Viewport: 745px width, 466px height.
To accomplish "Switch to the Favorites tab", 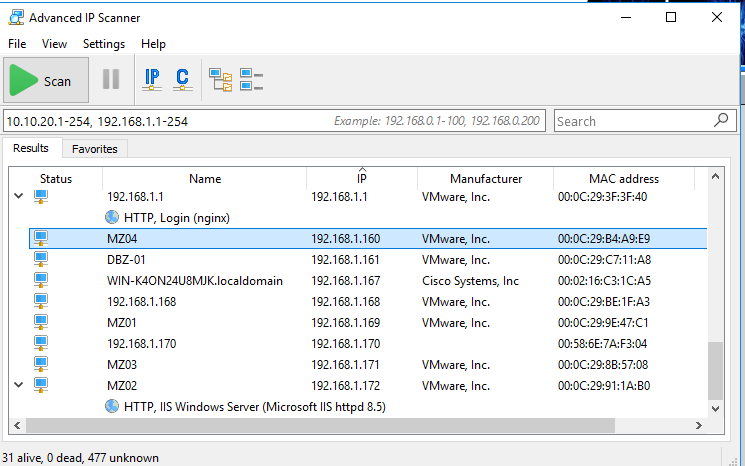I will pyautogui.click(x=95, y=149).
